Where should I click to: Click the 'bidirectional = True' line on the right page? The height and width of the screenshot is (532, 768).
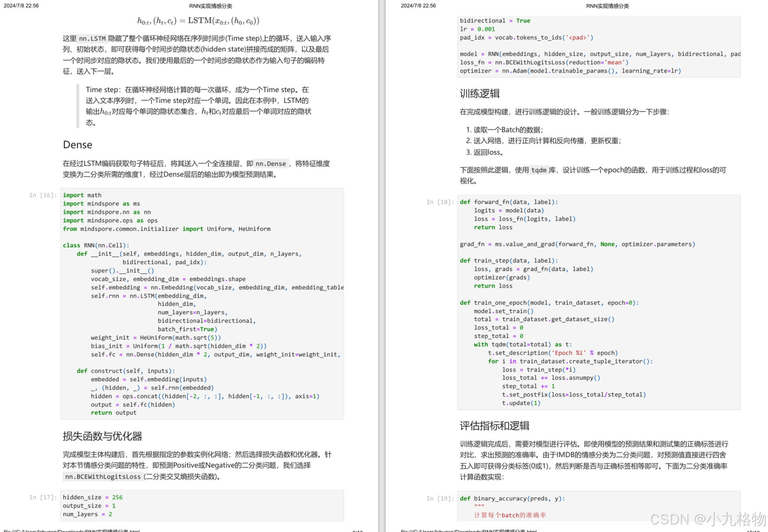click(x=495, y=21)
